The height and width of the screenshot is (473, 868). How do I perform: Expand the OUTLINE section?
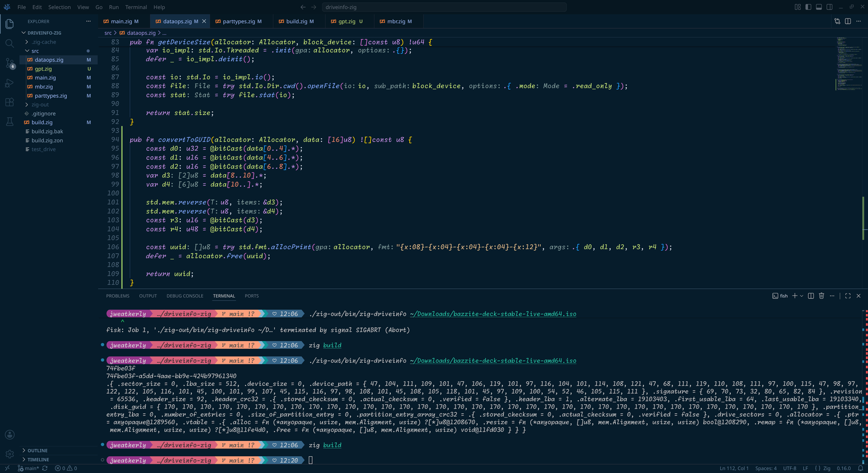coord(60,450)
